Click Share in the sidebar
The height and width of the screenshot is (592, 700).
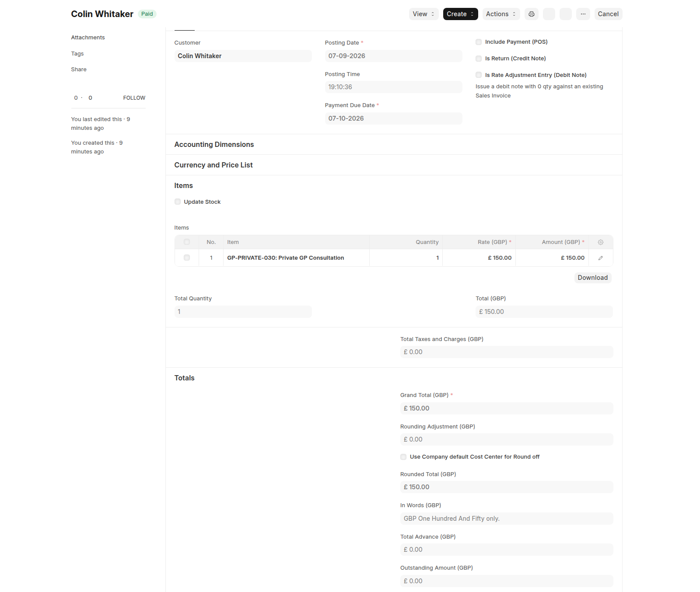coord(79,70)
